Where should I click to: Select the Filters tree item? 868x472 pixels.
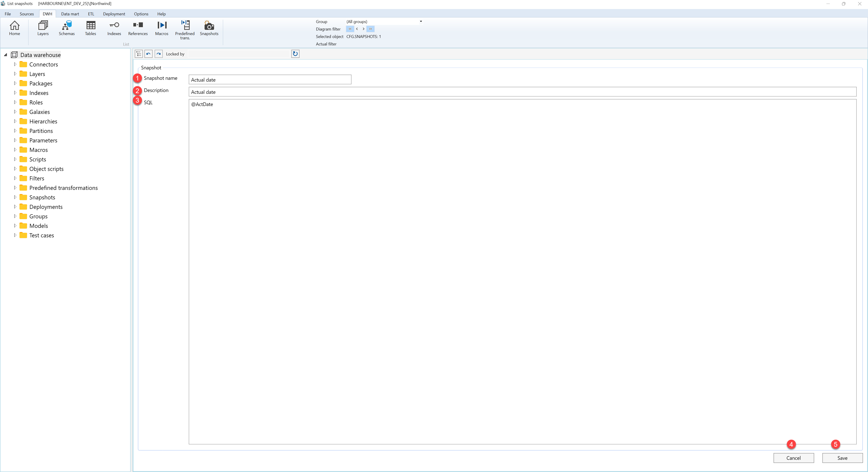point(37,178)
